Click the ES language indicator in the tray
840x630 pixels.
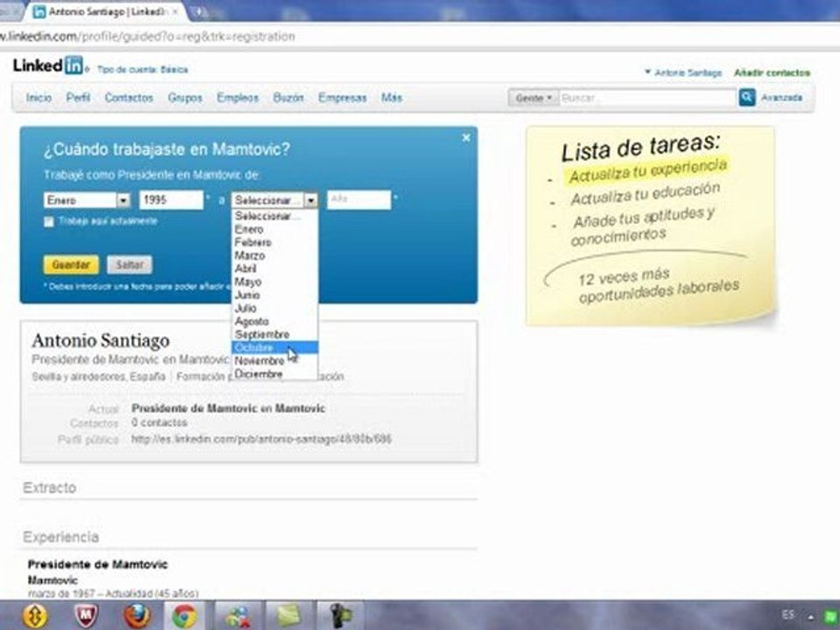pos(788,614)
